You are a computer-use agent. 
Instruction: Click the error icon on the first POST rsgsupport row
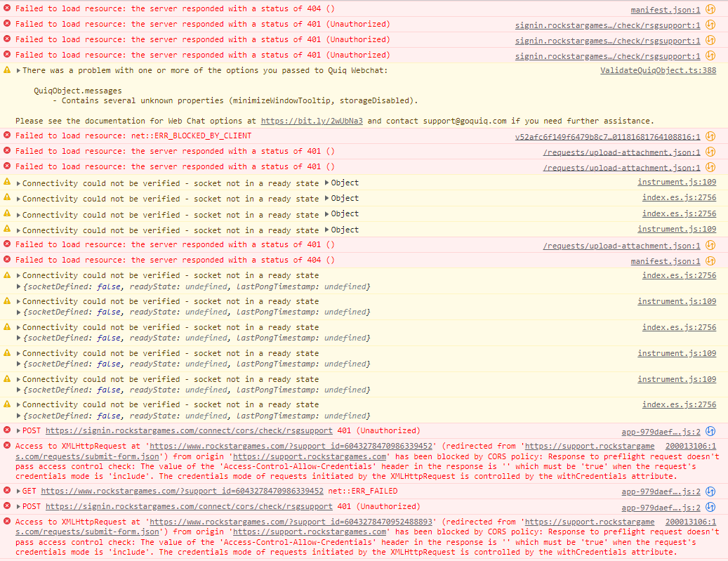(7, 430)
